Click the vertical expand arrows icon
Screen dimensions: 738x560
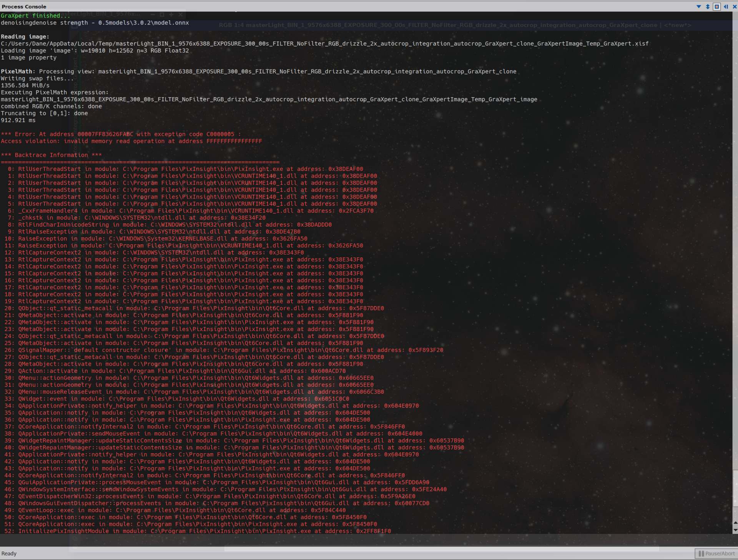[708, 7]
